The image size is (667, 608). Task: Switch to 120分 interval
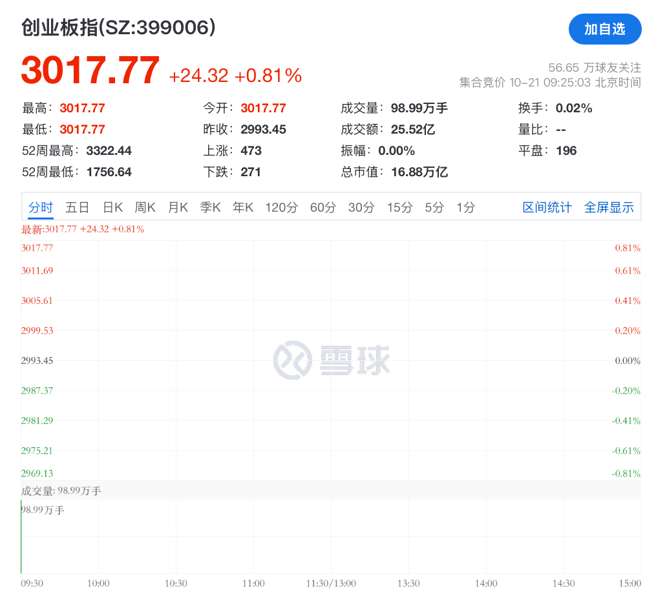tap(281, 207)
